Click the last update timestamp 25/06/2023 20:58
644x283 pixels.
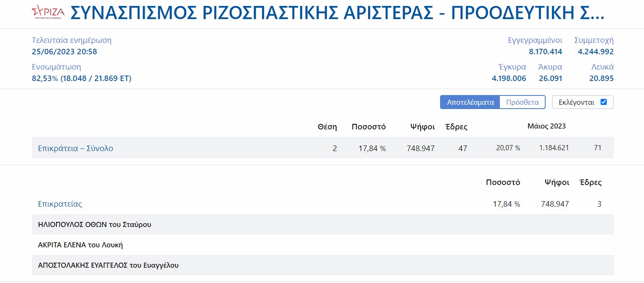click(64, 52)
